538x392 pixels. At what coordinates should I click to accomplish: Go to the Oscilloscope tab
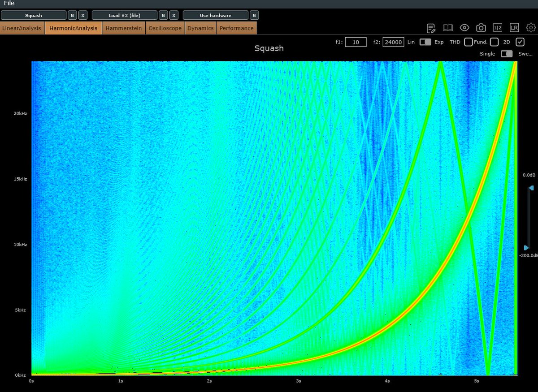[x=165, y=28]
